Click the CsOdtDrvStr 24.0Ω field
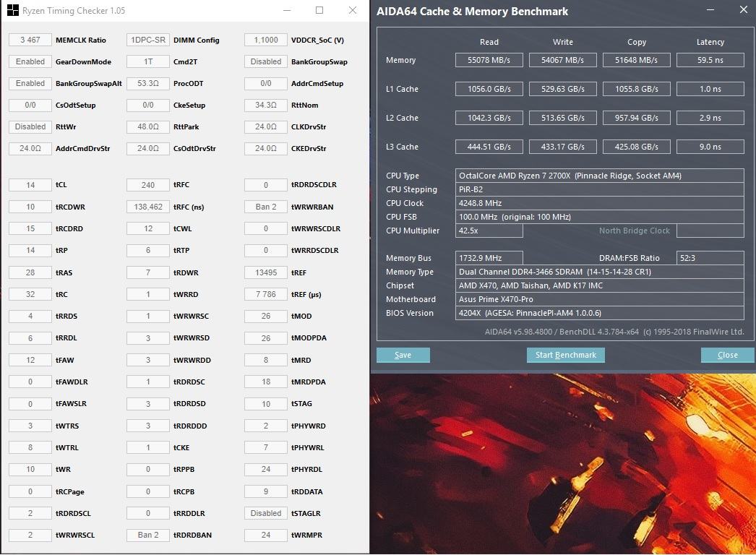The width and height of the screenshot is (756, 555). [x=148, y=149]
